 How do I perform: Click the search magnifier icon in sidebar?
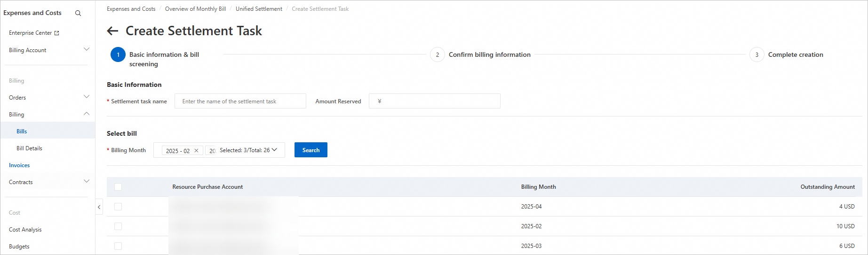78,13
